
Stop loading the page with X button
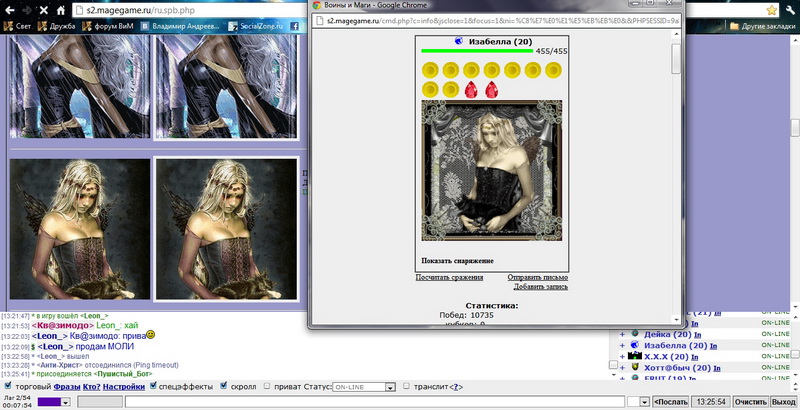tap(43, 10)
